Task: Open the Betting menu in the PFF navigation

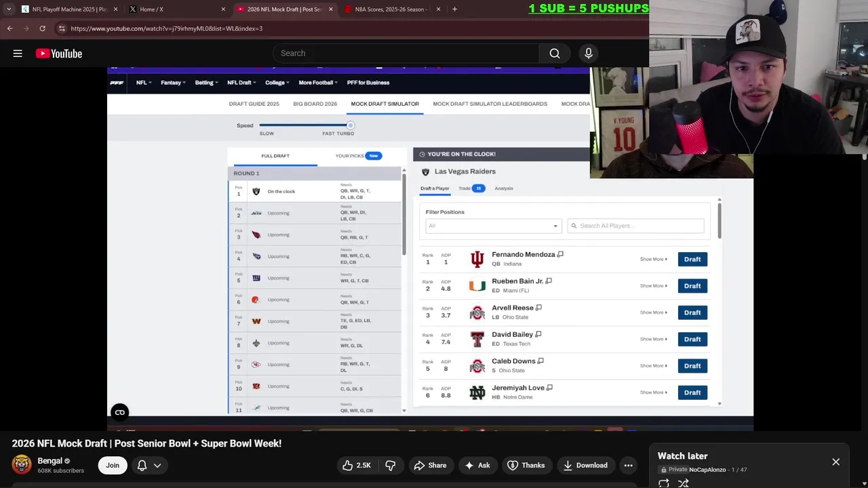Action: point(206,83)
